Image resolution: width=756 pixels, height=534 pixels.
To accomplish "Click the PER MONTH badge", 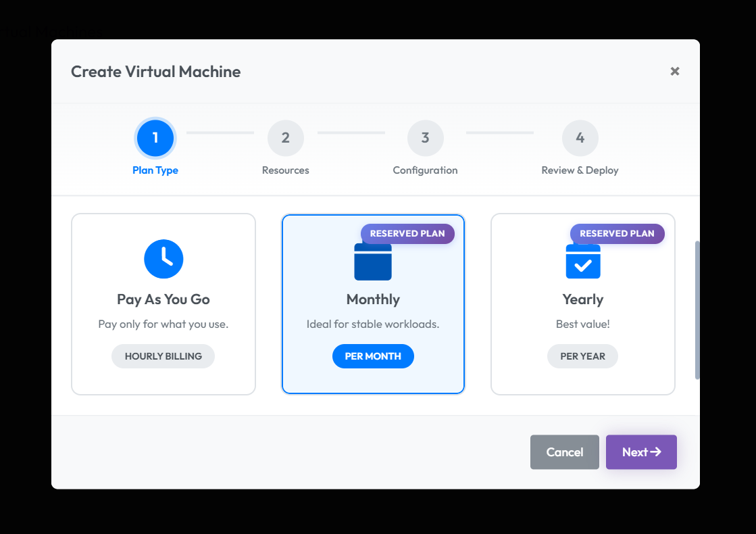I will (x=373, y=356).
